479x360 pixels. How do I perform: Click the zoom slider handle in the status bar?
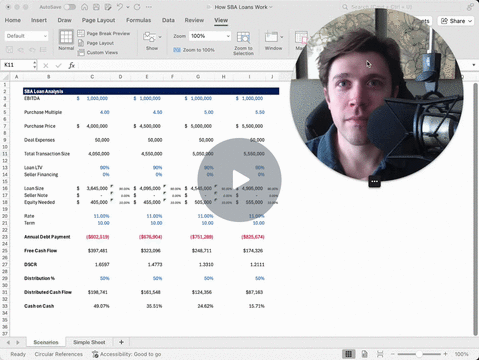coord(419,354)
